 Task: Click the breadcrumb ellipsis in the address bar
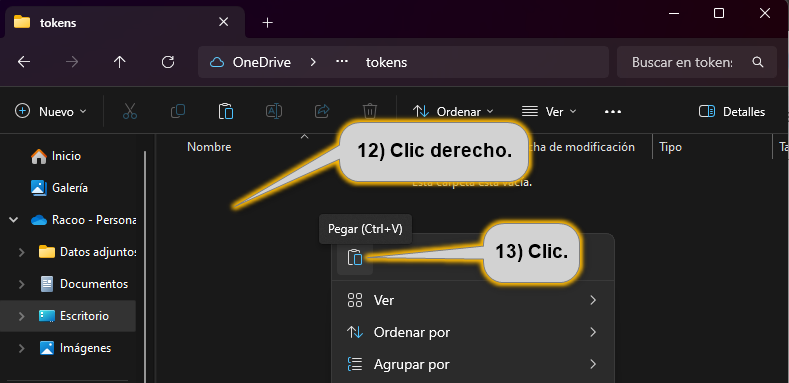(x=342, y=62)
